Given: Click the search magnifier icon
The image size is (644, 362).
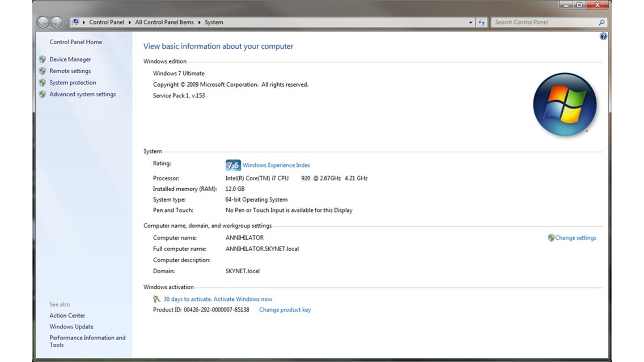Looking at the screenshot, I should pyautogui.click(x=602, y=22).
